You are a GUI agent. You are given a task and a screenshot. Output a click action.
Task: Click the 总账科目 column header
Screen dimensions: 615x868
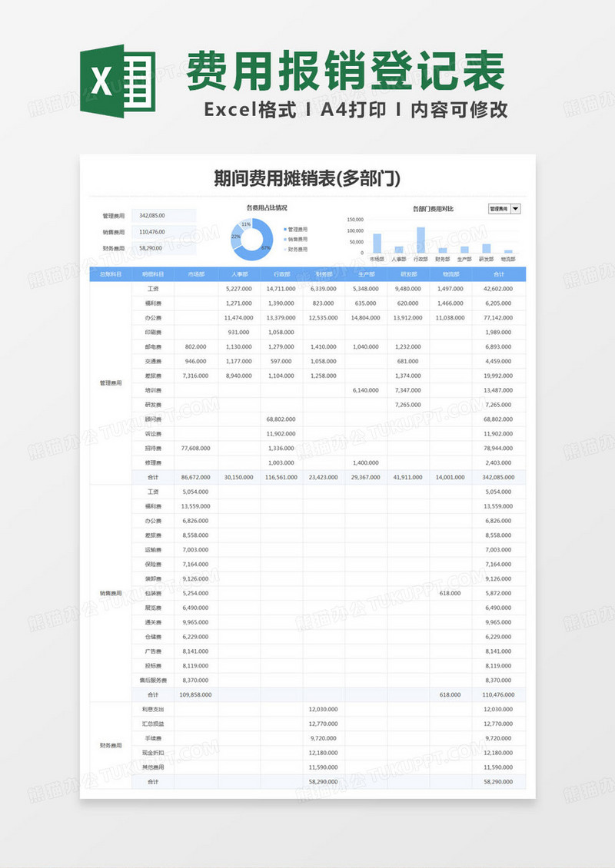111,273
